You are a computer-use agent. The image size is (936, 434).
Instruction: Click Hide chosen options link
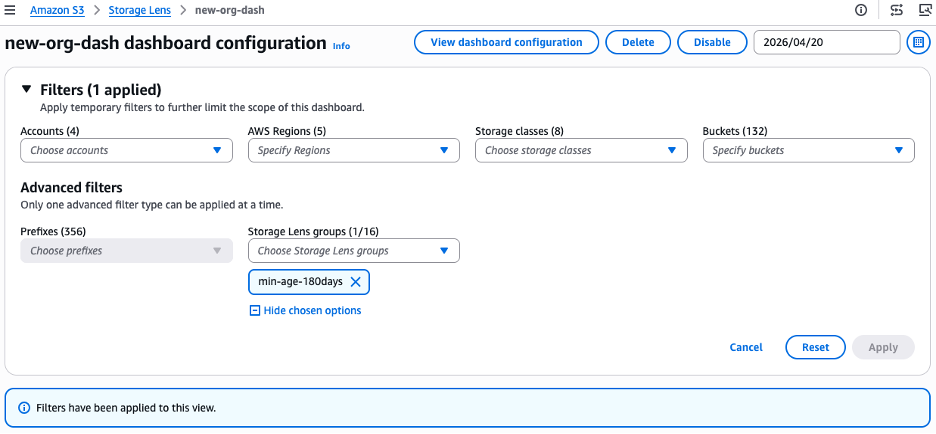point(312,310)
